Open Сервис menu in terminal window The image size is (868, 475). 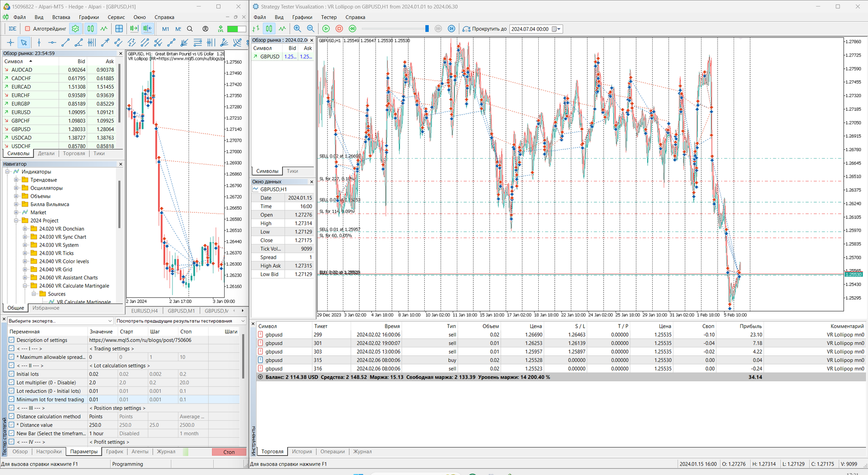[116, 17]
